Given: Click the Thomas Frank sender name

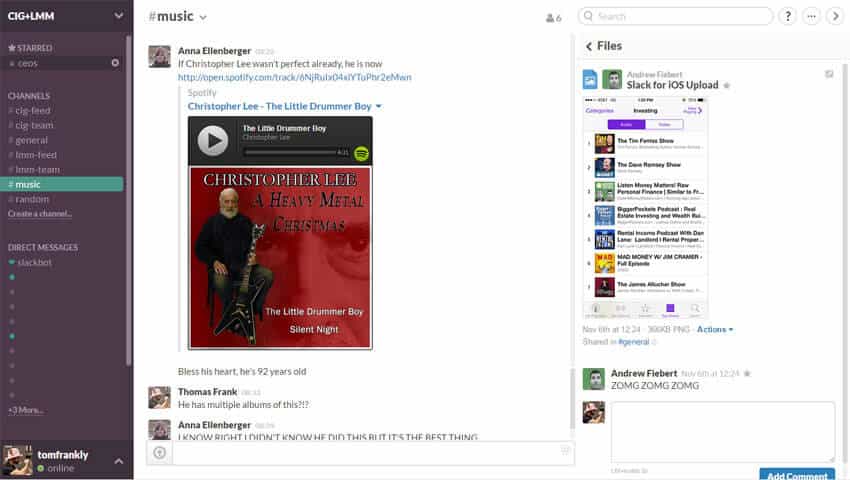Looking at the screenshot, I should pyautogui.click(x=207, y=392).
